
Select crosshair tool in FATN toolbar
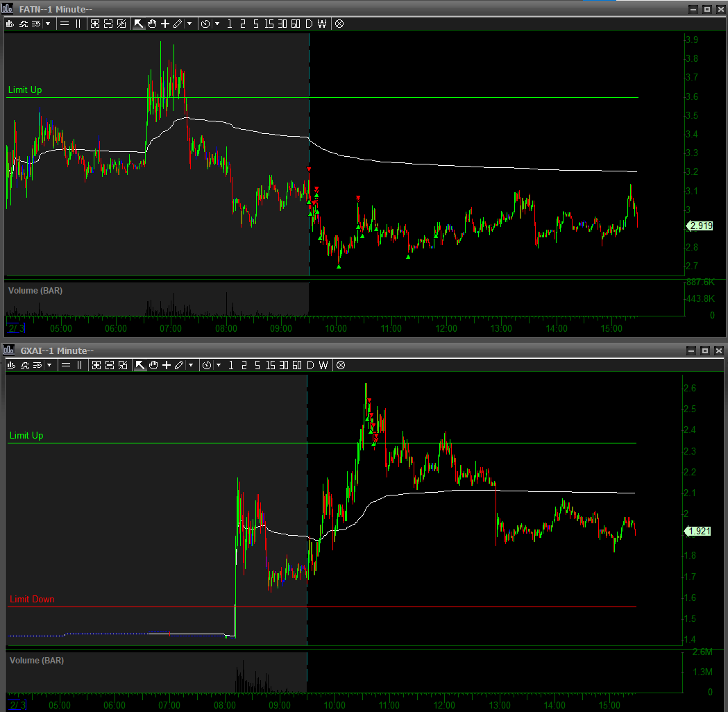(x=164, y=24)
